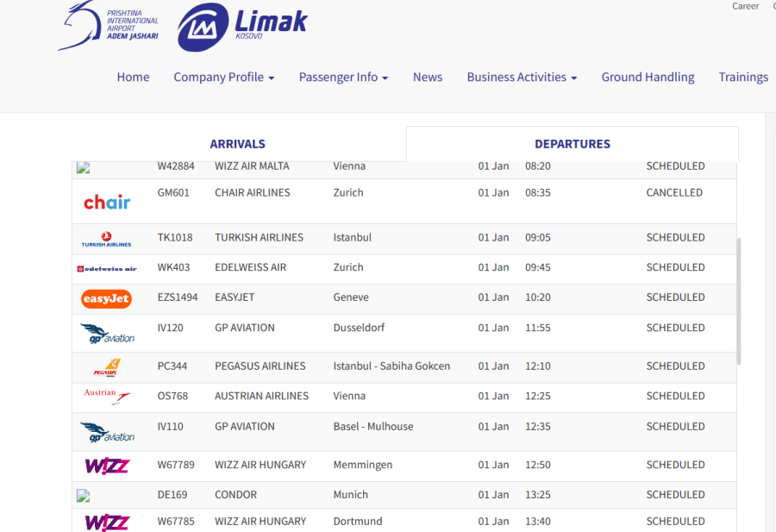Select SCHEDULED status for the Munich flight
The image size is (776, 532).
(675, 495)
